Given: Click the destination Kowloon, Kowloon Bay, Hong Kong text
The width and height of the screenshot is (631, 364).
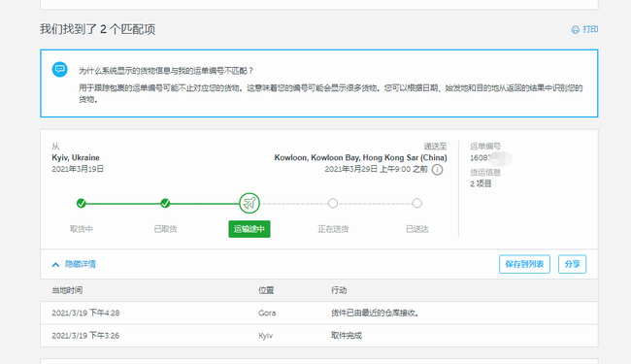Looking at the screenshot, I should [x=360, y=157].
